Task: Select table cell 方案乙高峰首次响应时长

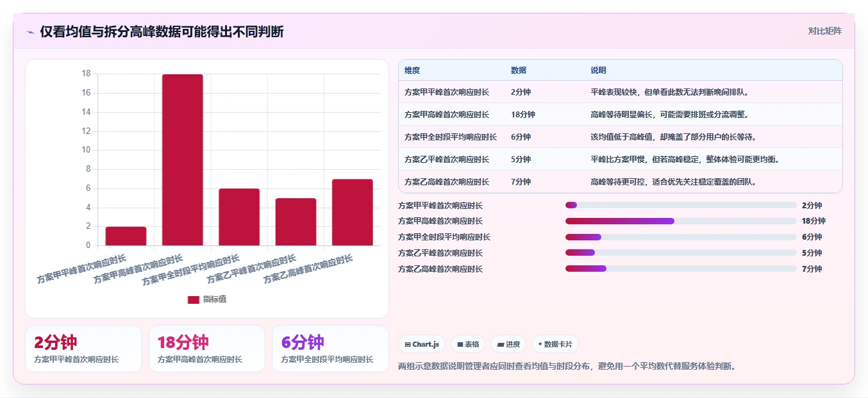Action: (447, 182)
